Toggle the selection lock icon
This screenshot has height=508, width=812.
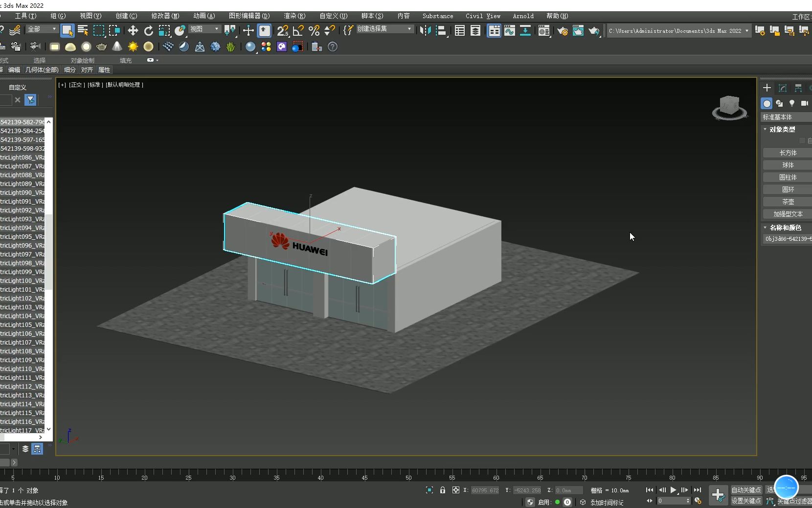point(443,490)
